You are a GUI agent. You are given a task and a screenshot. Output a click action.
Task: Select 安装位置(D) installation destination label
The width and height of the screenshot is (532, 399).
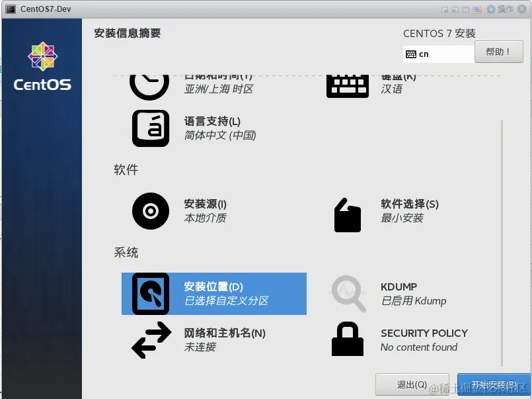click(x=213, y=287)
